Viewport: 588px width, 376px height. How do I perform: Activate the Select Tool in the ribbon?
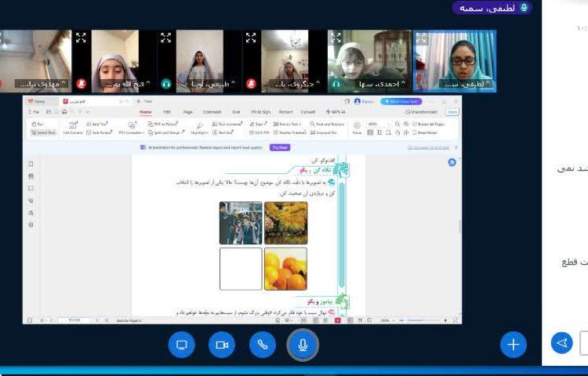[43, 132]
